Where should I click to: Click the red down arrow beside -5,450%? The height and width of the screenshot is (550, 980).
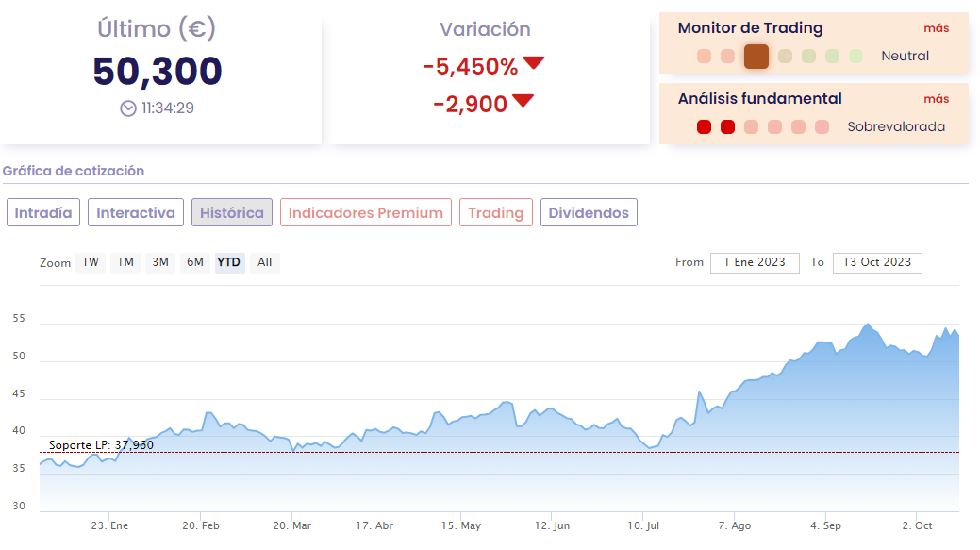click(x=534, y=64)
